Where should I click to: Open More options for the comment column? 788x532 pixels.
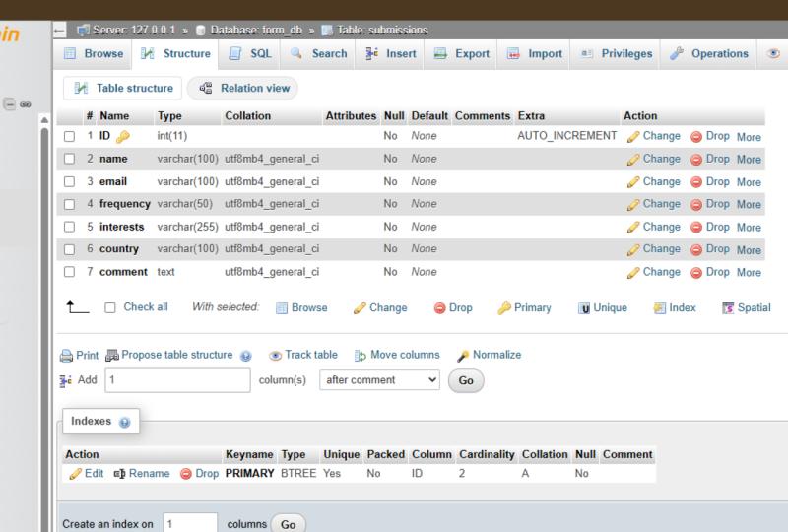click(749, 273)
